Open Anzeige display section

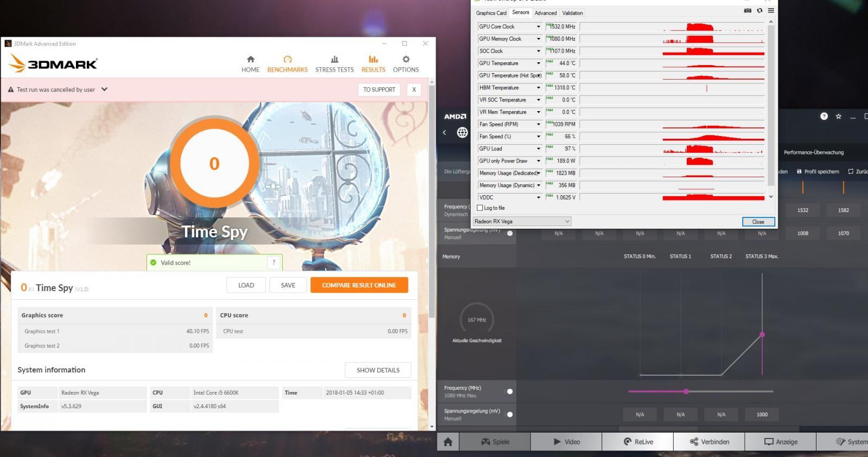pyautogui.click(x=781, y=442)
